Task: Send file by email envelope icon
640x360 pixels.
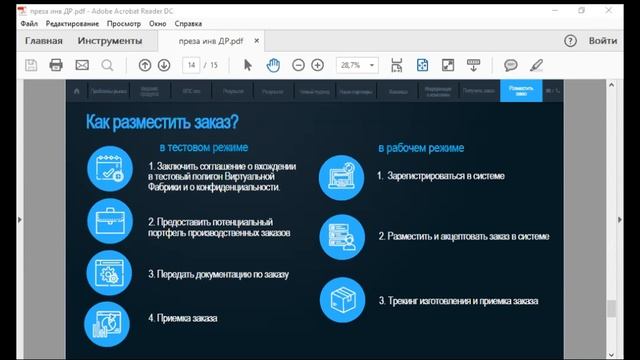Action: tap(82, 65)
